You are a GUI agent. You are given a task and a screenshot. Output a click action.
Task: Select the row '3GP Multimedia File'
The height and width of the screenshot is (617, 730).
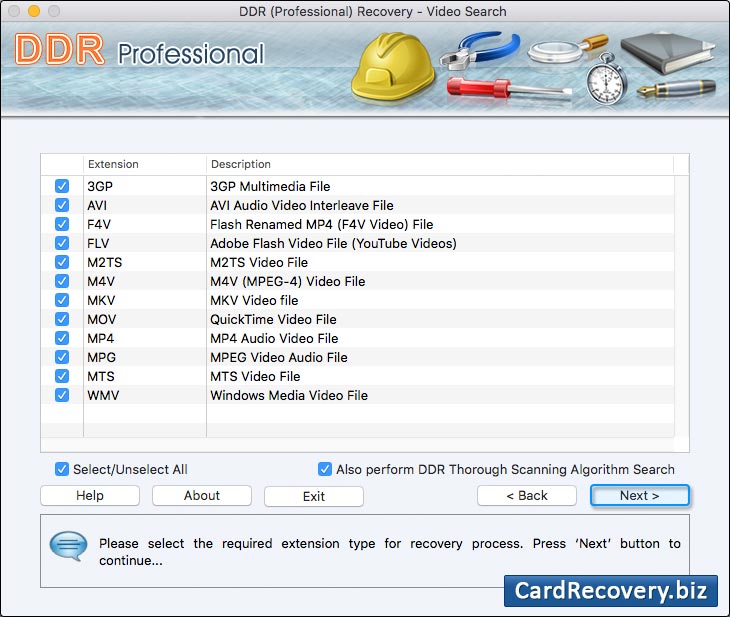[358, 186]
